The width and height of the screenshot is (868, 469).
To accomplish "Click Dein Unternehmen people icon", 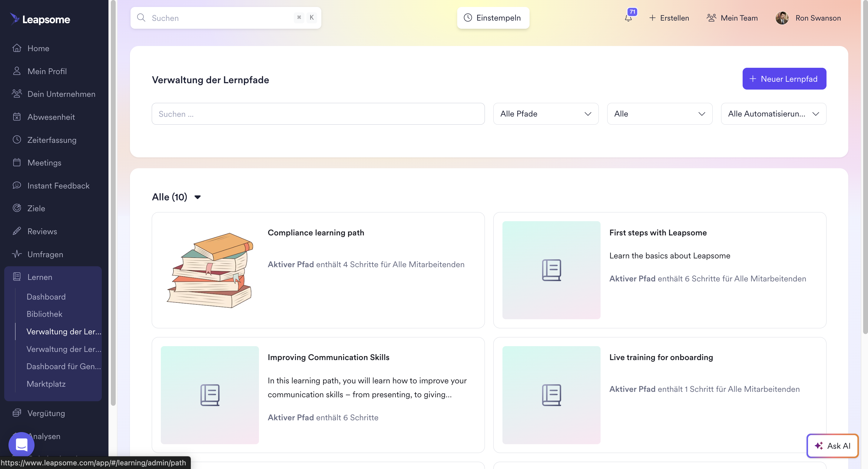I will tap(17, 93).
